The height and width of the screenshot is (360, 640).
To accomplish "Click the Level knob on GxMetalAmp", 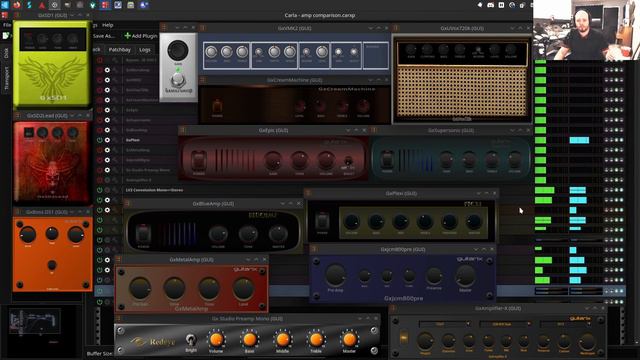I will tap(243, 287).
